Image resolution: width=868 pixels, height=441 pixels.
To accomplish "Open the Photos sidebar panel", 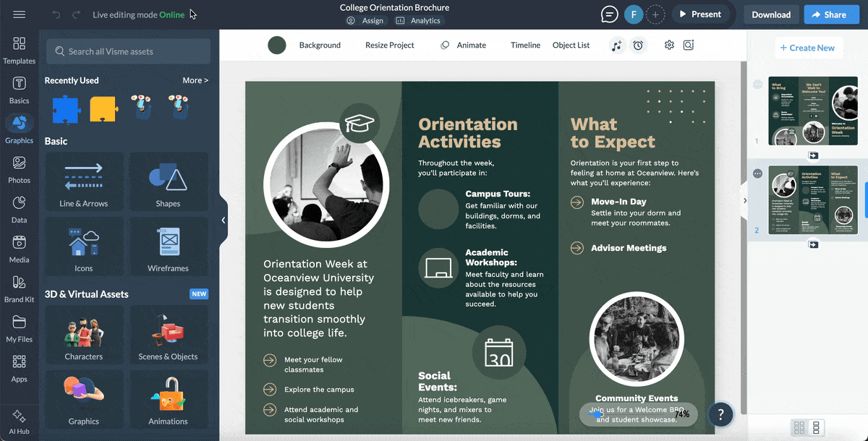I will (x=20, y=170).
